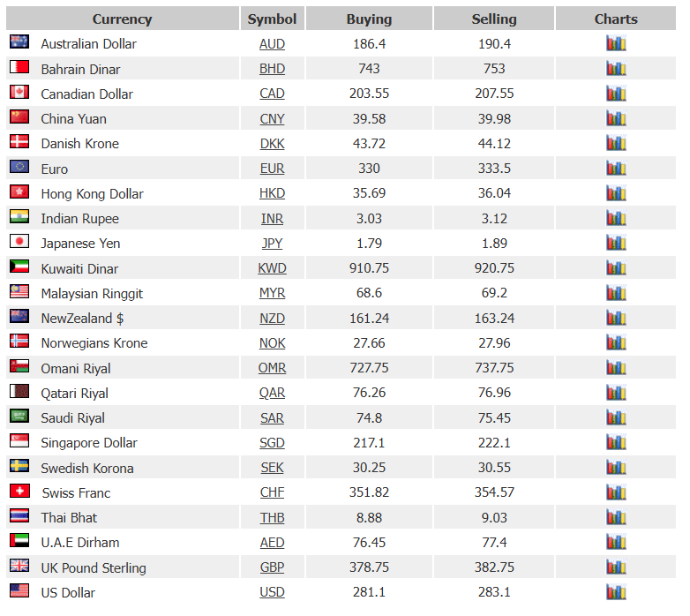Click the chart icon for Japanese Yen
690x616 pixels.
[x=616, y=243]
